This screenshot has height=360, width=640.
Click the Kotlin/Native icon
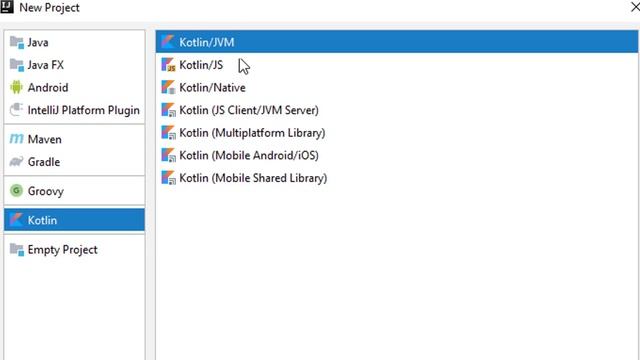(168, 87)
